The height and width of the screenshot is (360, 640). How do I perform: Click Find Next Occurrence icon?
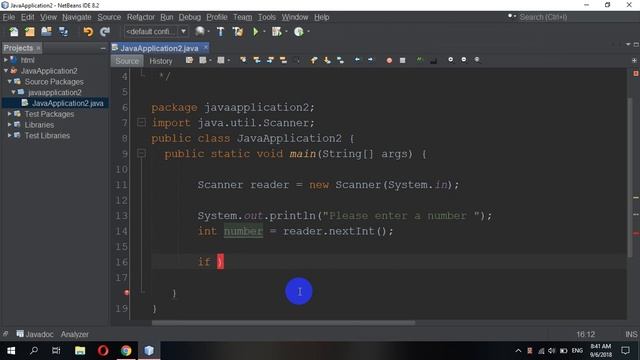coord(270,60)
